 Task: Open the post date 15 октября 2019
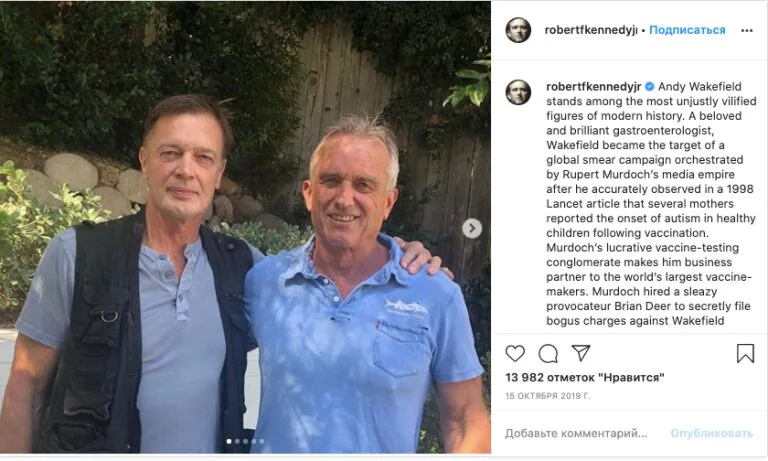point(548,396)
